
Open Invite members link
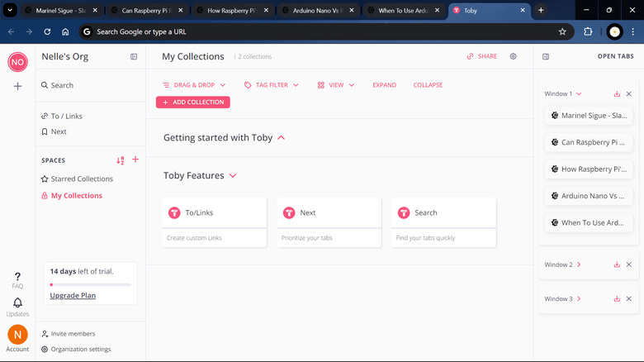point(69,334)
